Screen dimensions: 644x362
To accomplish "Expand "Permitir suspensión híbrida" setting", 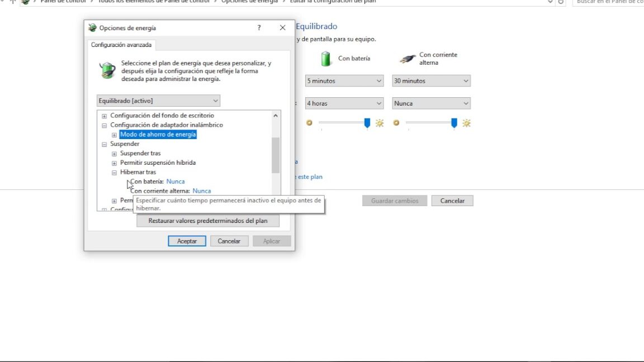I will click(x=115, y=162).
